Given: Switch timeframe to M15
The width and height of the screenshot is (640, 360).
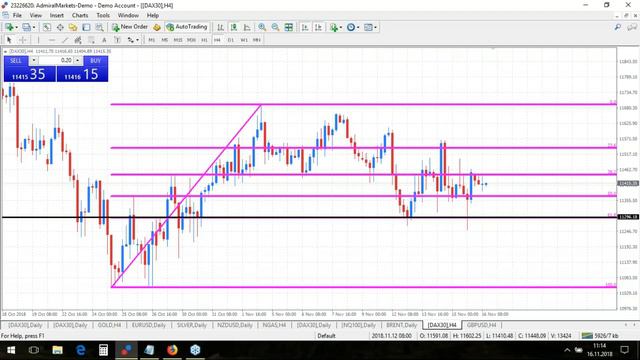Looking at the screenshot, I should 178,40.
